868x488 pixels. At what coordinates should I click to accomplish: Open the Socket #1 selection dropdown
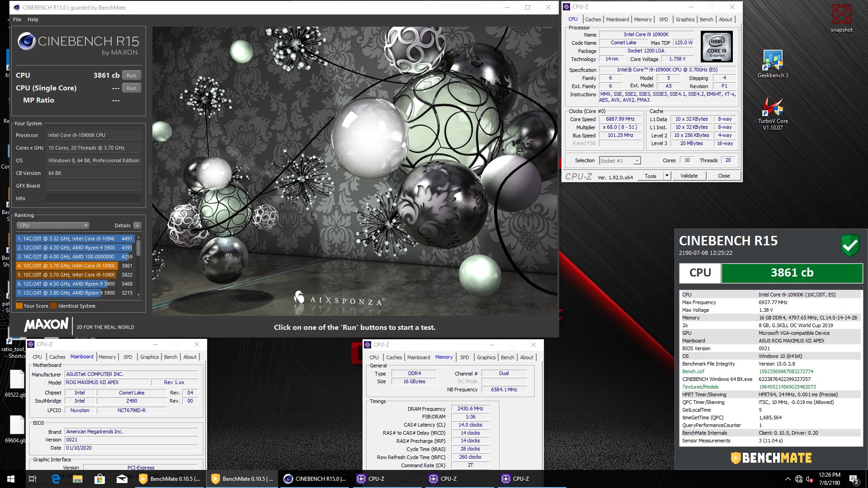620,160
